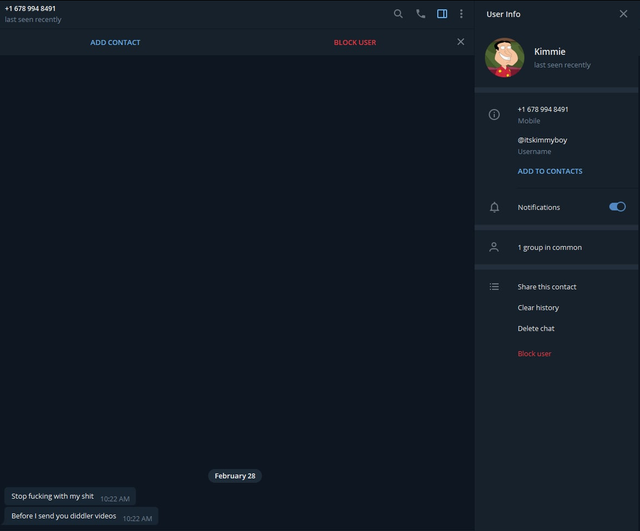640x531 pixels.
Task: Click the 'Stop fucking with my shit' message
Action: (x=70, y=497)
